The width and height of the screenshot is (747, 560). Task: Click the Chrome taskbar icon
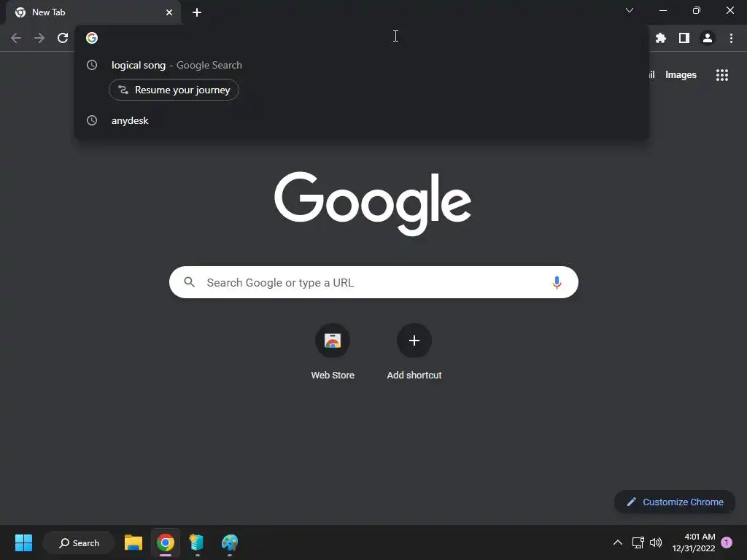click(x=166, y=542)
